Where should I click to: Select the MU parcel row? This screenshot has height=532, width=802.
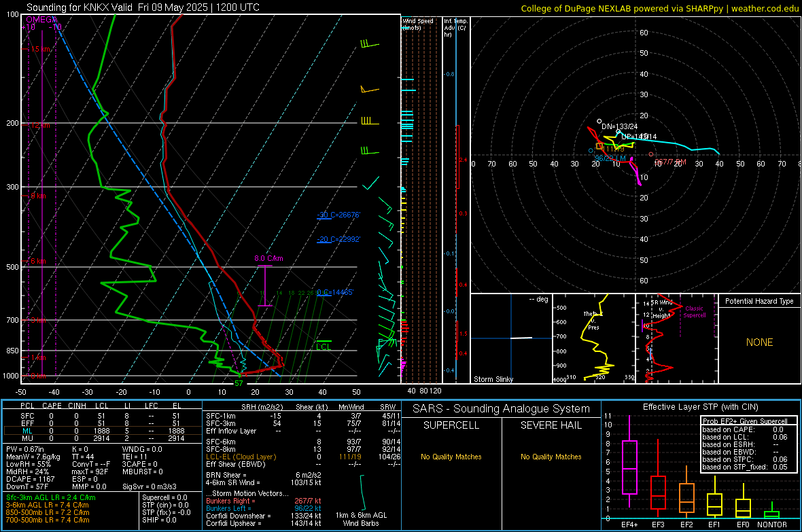102,438
